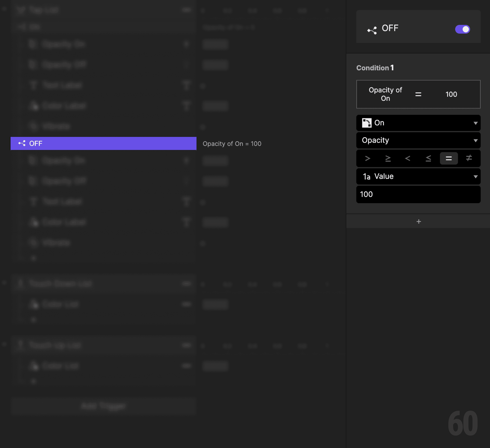The width and height of the screenshot is (490, 448).
Task: Expand the chevron on the Value selector
Action: (476, 176)
